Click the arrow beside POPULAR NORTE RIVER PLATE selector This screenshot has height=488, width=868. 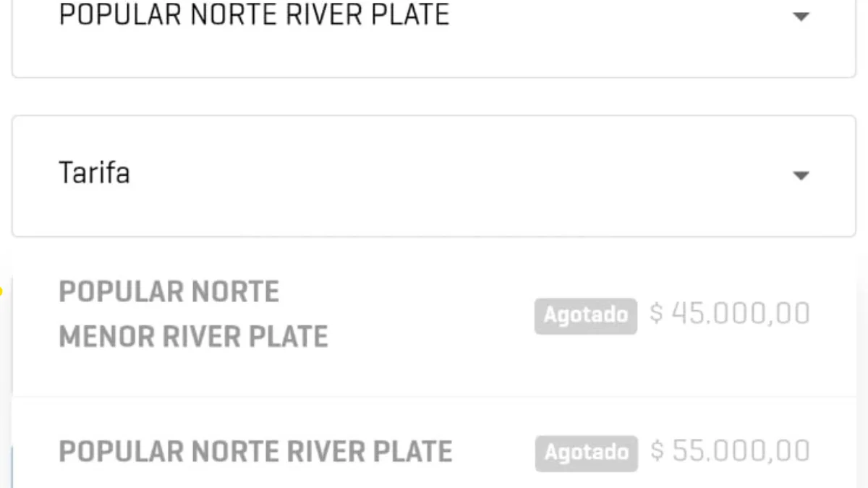801,16
